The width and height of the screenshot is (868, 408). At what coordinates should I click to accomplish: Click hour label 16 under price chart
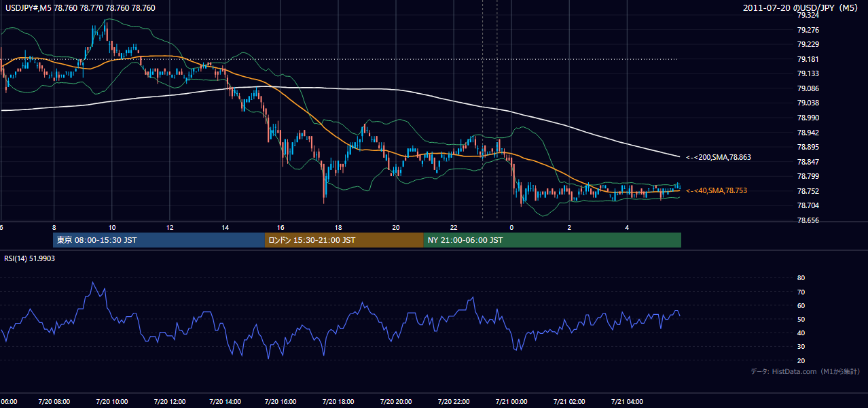282,228
